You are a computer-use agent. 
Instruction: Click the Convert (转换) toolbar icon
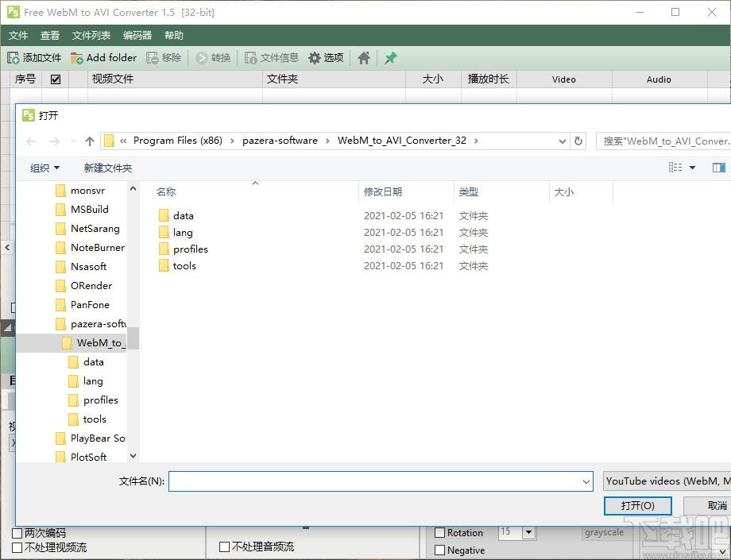click(201, 58)
